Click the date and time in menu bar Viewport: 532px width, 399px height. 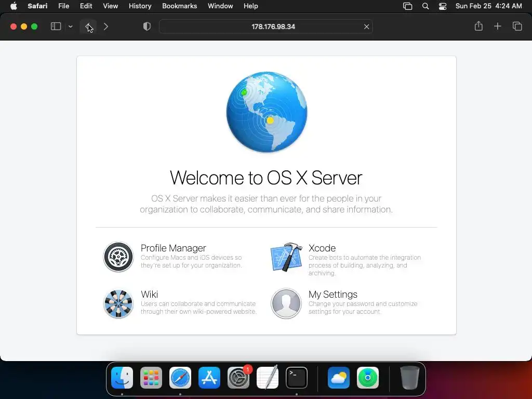point(488,6)
